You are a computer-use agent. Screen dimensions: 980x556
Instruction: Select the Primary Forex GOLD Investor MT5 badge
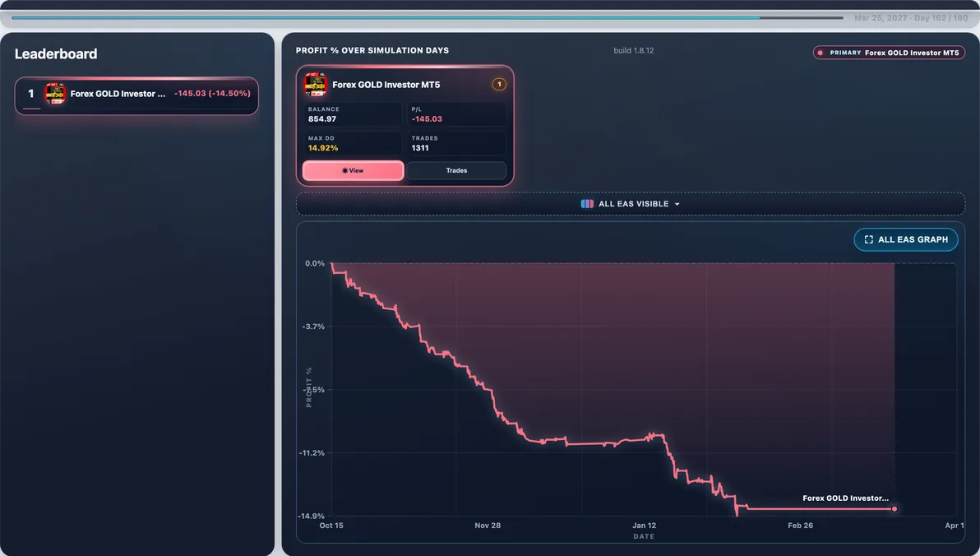889,53
